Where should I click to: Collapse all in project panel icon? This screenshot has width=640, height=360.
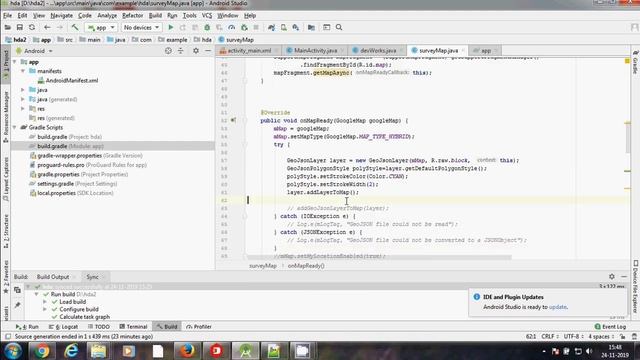click(180, 51)
